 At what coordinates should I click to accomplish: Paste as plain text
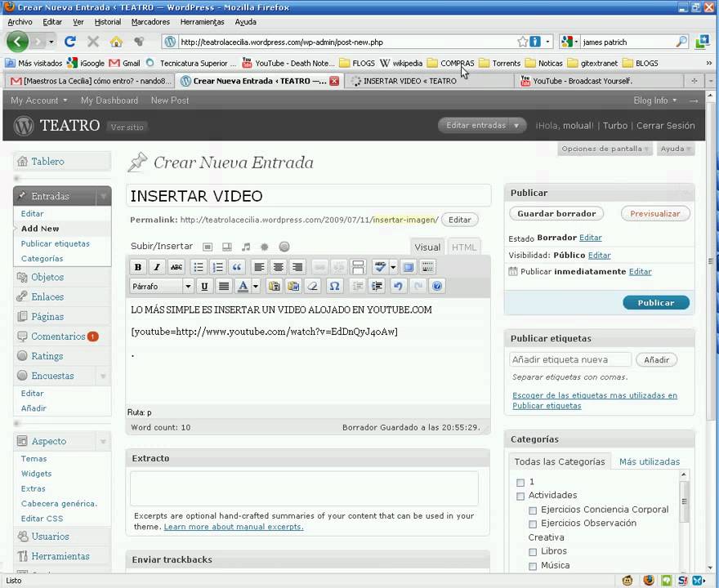275,287
